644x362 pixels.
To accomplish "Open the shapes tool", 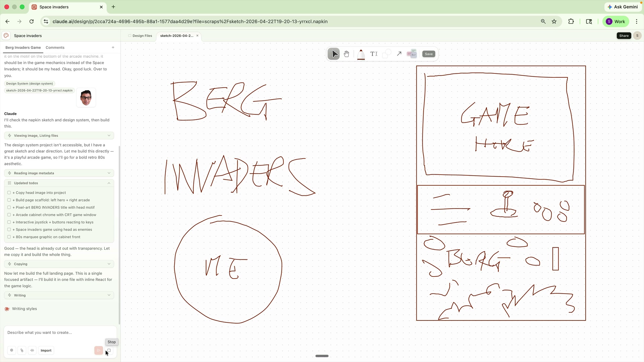I will pyautogui.click(x=386, y=54).
